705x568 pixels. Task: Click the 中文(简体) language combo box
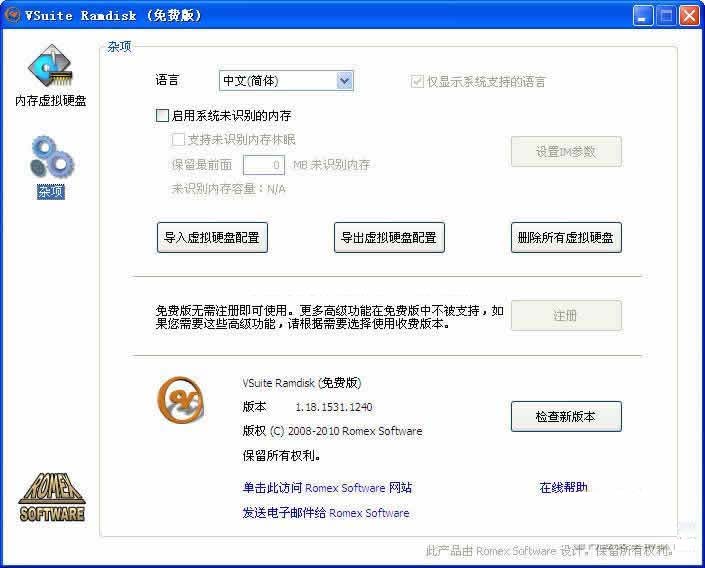pos(277,81)
